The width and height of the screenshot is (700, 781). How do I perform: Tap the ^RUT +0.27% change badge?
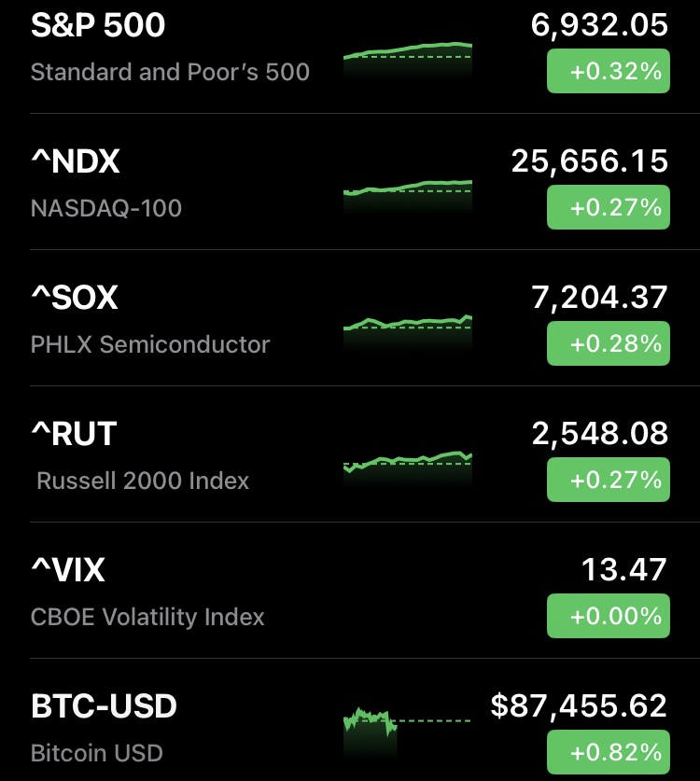click(x=608, y=481)
